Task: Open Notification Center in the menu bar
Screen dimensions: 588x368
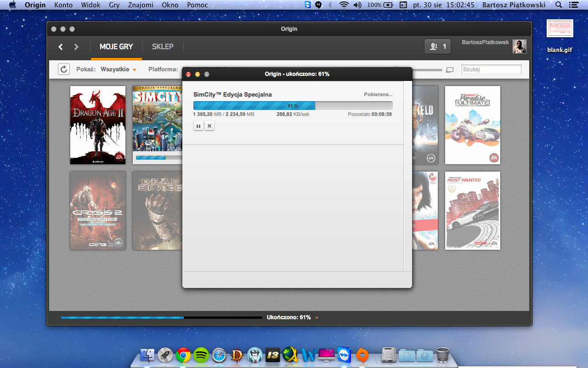Action: pyautogui.click(x=573, y=5)
